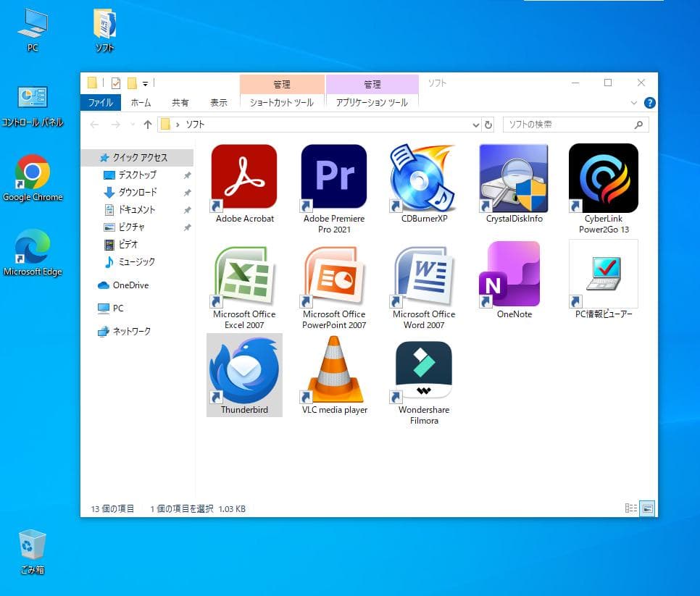The width and height of the screenshot is (700, 596).
Task: Select the Adobe Premiere Pro 2021 icon
Action: click(334, 178)
